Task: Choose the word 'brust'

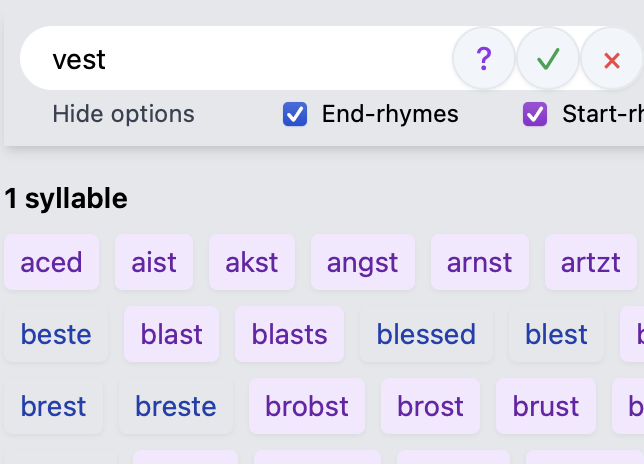Action: [546, 406]
